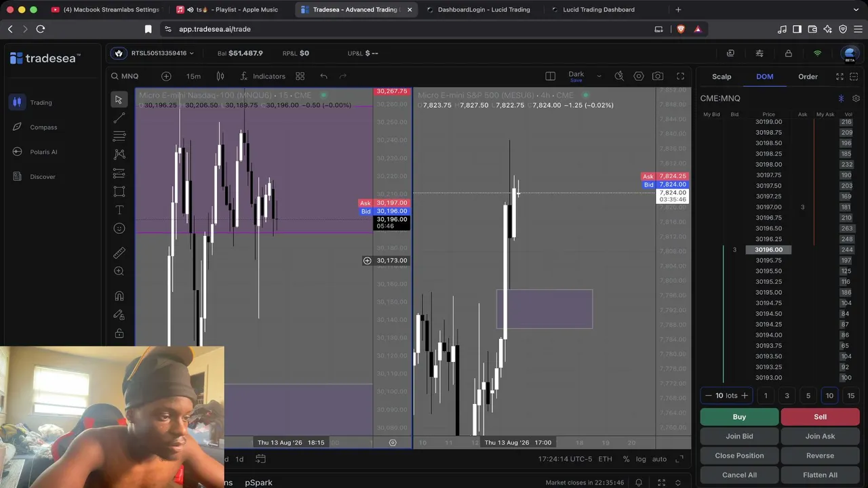Toggle log scale on chart

641,459
